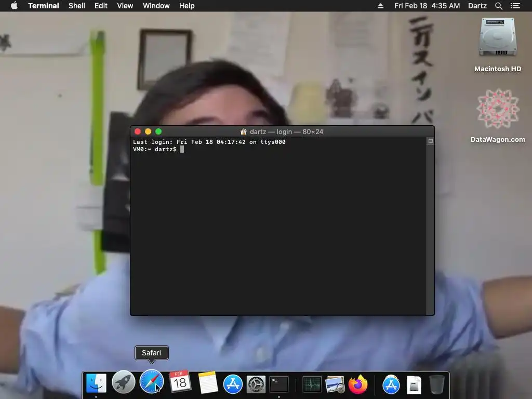Open Notification Center list icon
532x399 pixels.
[x=515, y=6]
